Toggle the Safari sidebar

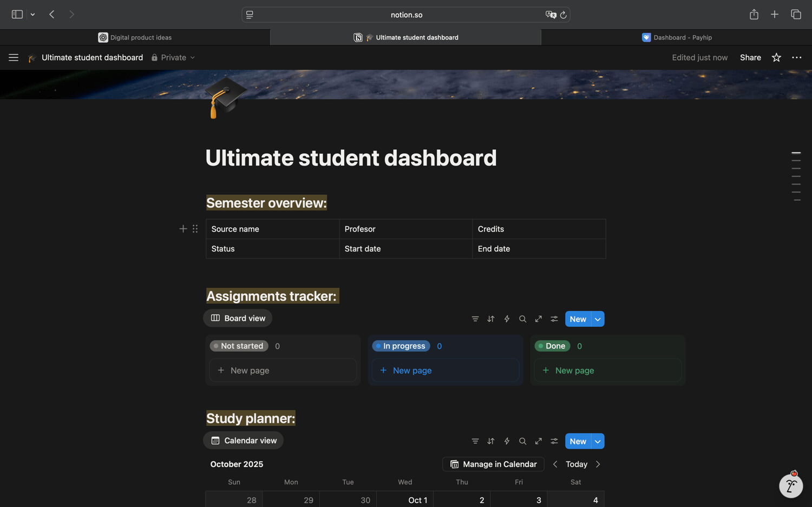[x=17, y=15]
